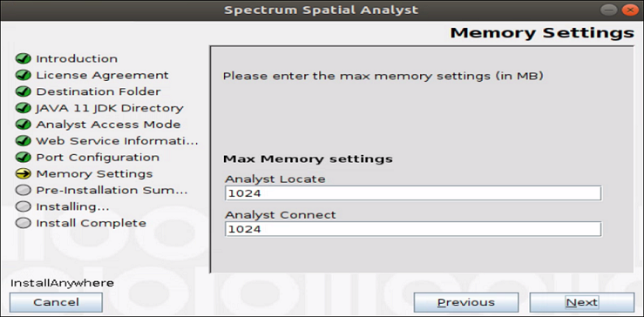Click the gray circle next to Install Complete

[24, 223]
